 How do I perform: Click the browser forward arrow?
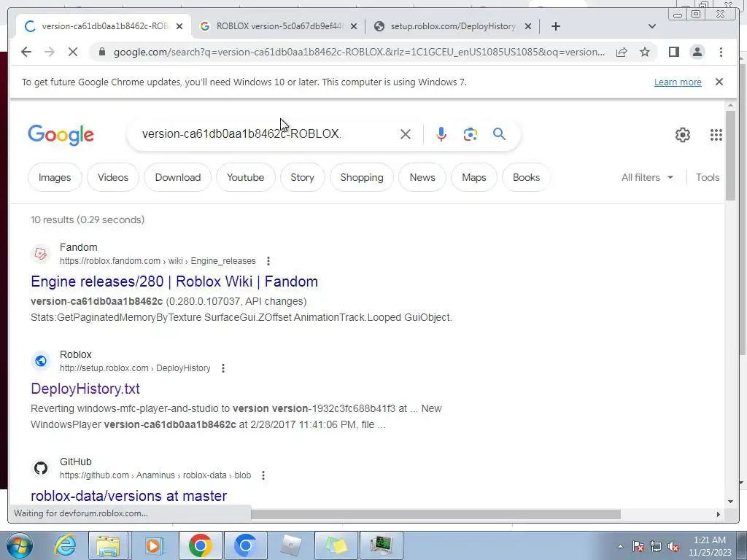50,52
